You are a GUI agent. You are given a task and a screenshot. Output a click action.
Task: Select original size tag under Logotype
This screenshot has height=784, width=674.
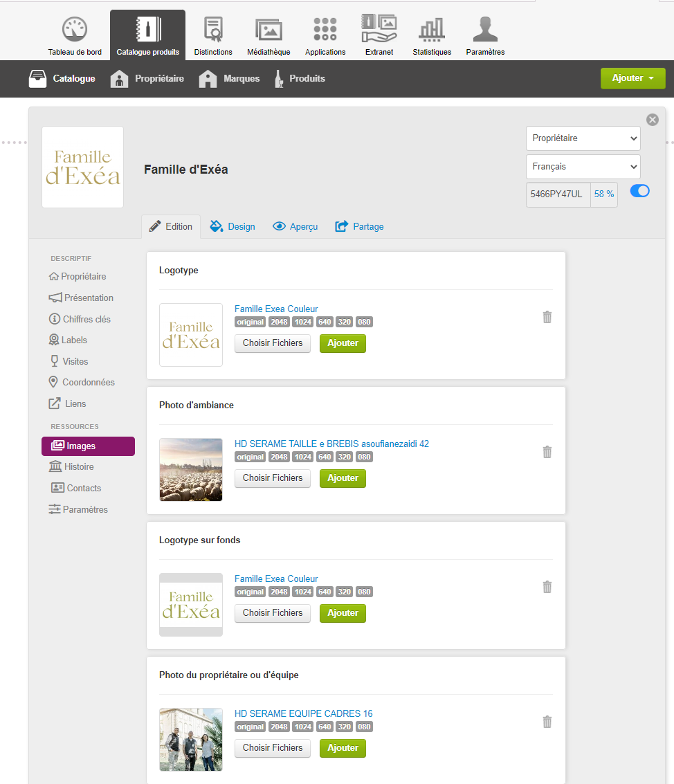(250, 322)
